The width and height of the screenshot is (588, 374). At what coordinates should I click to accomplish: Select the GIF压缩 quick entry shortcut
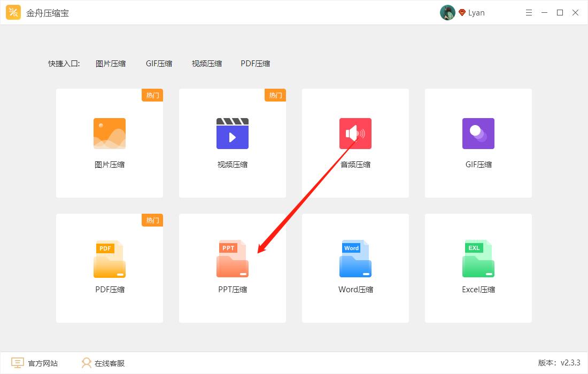[x=159, y=63]
